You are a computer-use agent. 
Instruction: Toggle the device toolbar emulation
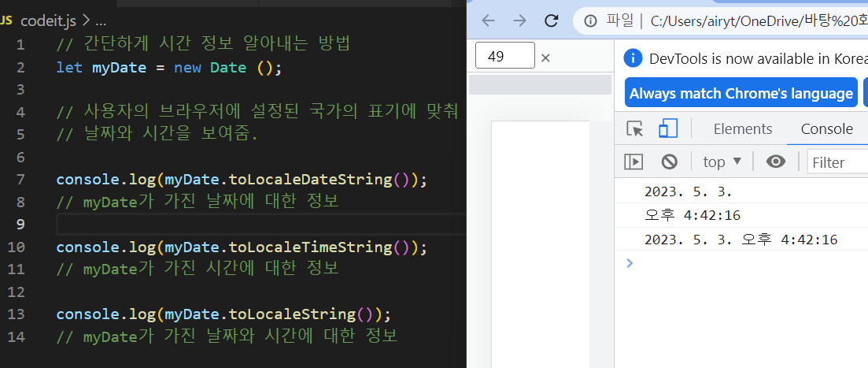tap(668, 129)
